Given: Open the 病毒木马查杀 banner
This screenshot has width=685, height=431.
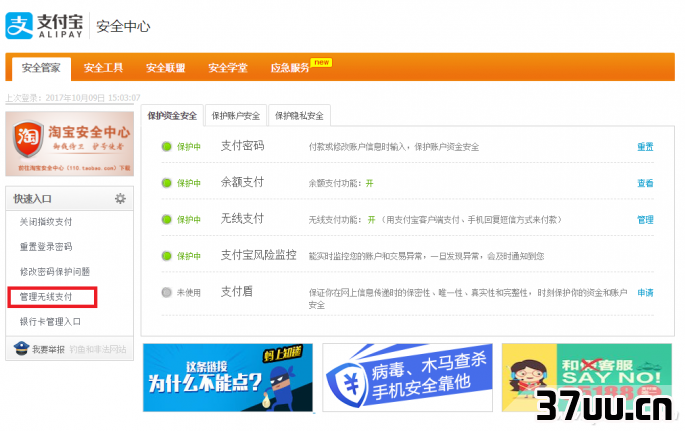Looking at the screenshot, I should coord(408,378).
